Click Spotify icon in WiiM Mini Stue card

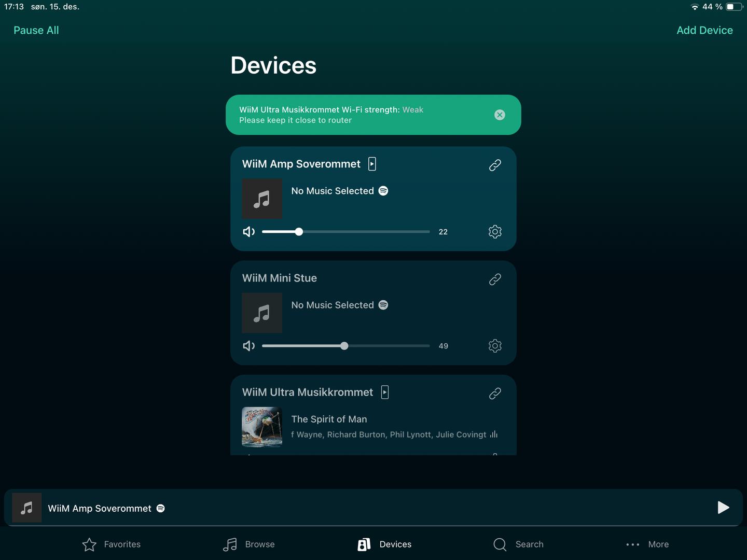[383, 305]
